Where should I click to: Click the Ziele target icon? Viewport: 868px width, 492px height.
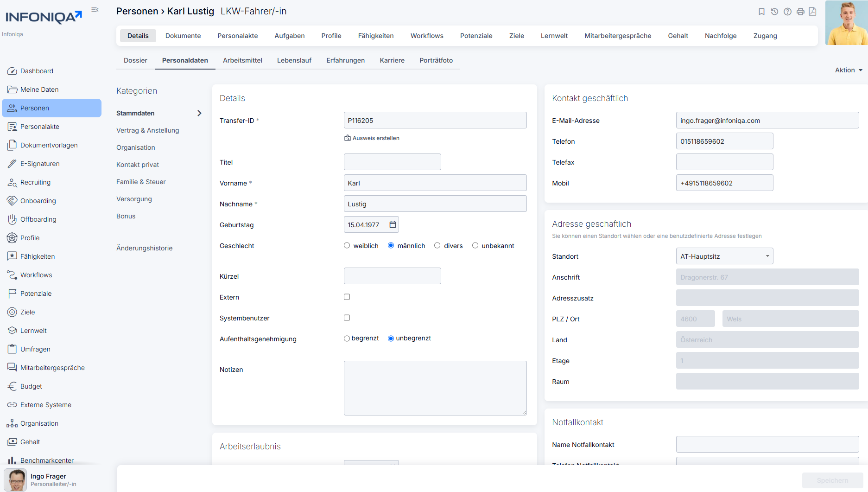pyautogui.click(x=12, y=312)
